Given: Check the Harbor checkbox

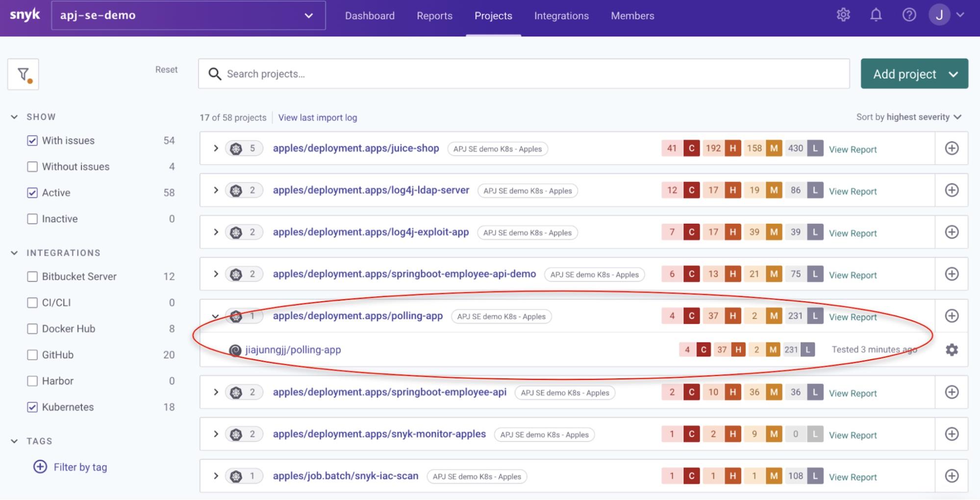Looking at the screenshot, I should [32, 381].
